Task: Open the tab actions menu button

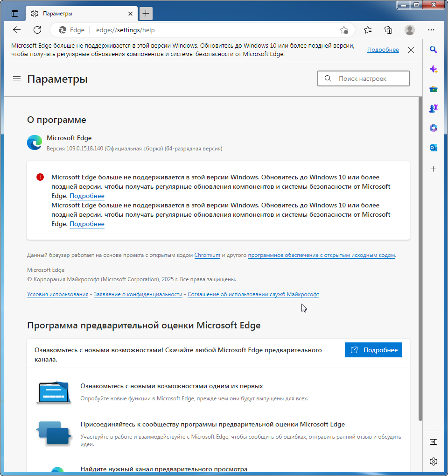Action: click(15, 14)
